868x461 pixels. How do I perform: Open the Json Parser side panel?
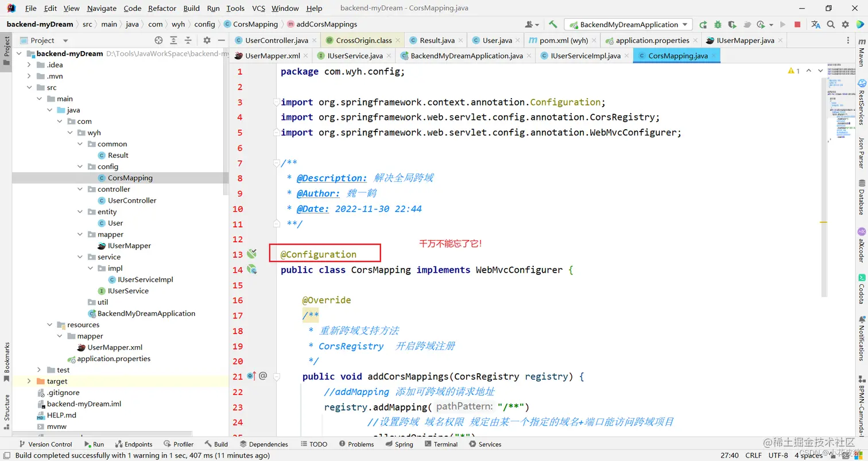(861, 152)
